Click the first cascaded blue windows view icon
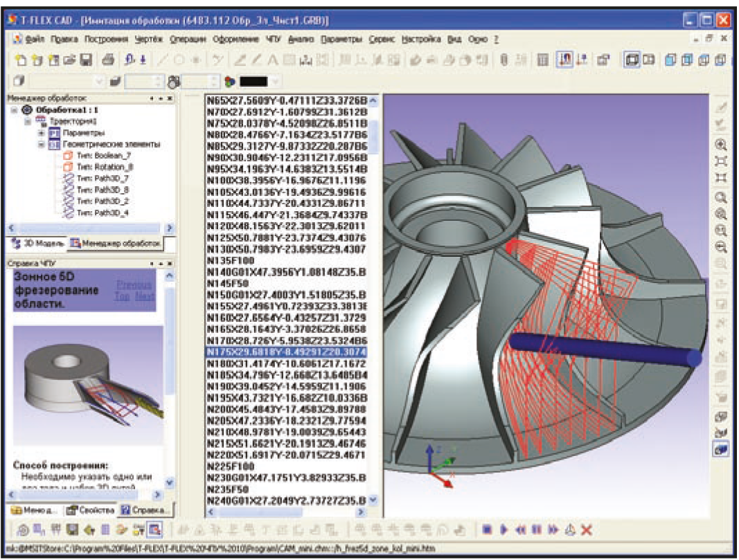The height and width of the screenshot is (560, 739). [670, 60]
